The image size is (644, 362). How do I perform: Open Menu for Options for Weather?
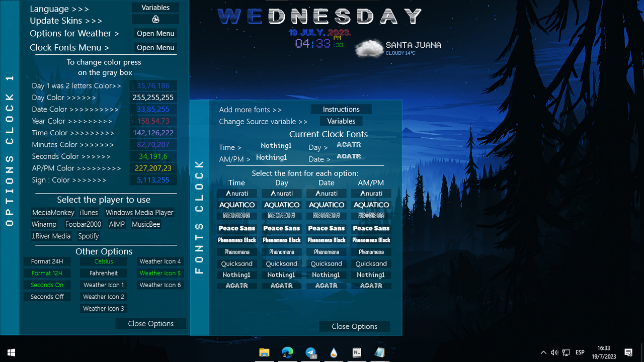[x=155, y=33]
